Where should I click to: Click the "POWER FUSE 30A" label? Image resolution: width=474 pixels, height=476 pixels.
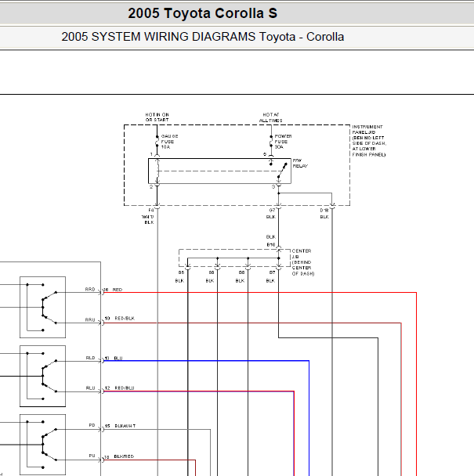[283, 142]
